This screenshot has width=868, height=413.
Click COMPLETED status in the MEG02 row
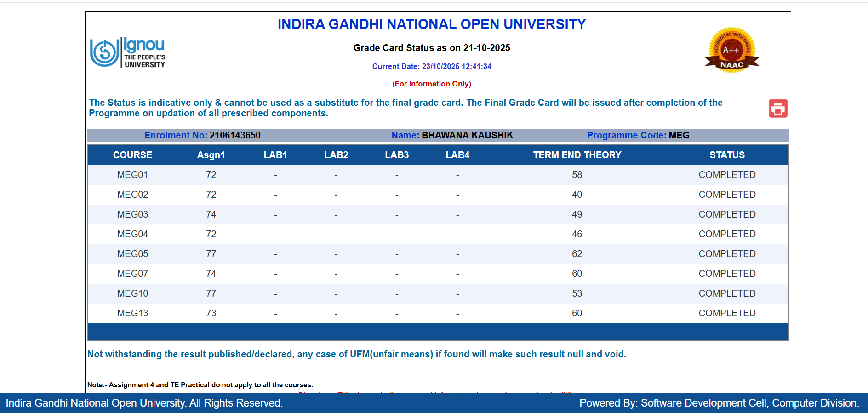[727, 195]
